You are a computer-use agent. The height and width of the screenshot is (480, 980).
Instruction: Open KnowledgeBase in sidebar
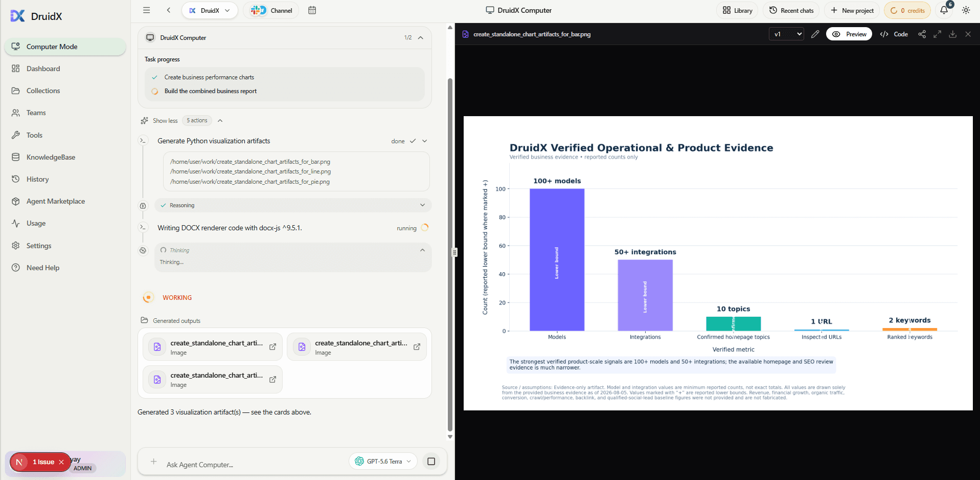tap(65, 157)
